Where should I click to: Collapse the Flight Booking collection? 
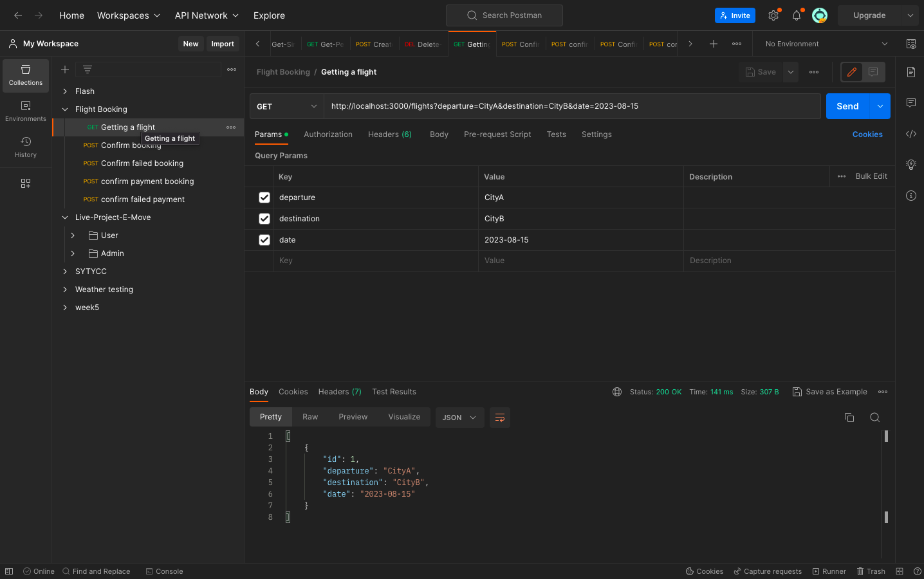(x=64, y=109)
